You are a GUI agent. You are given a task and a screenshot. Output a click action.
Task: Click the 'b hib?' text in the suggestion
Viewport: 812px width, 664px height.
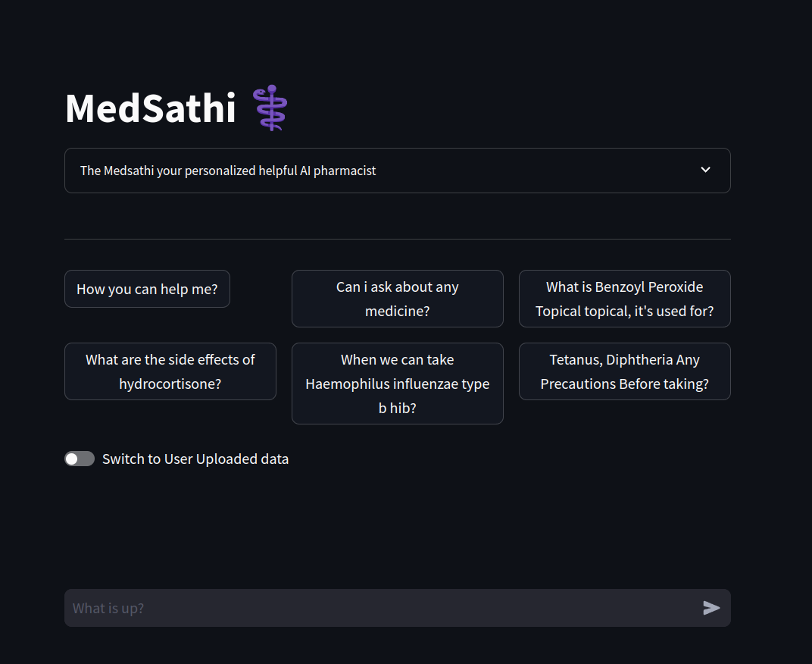(x=397, y=408)
